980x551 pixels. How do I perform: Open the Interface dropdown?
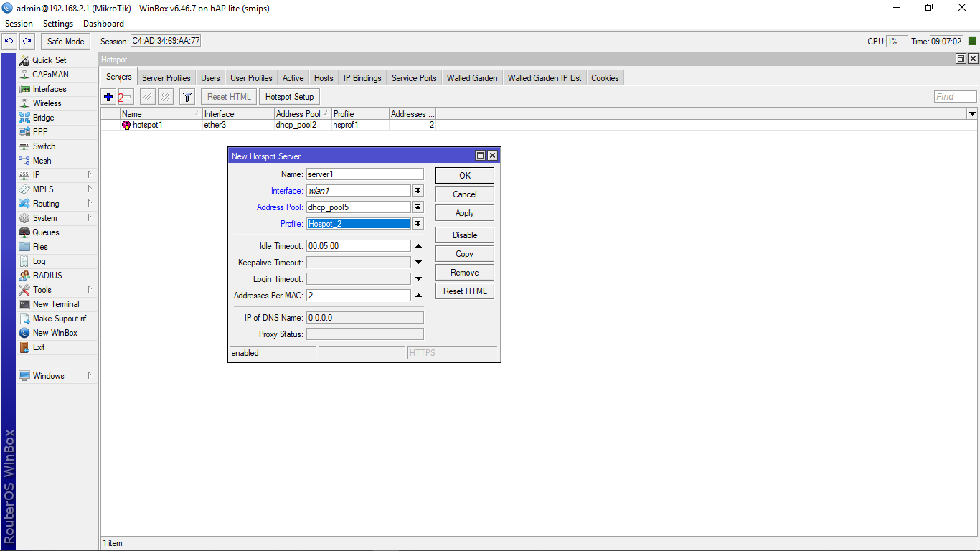[418, 191]
